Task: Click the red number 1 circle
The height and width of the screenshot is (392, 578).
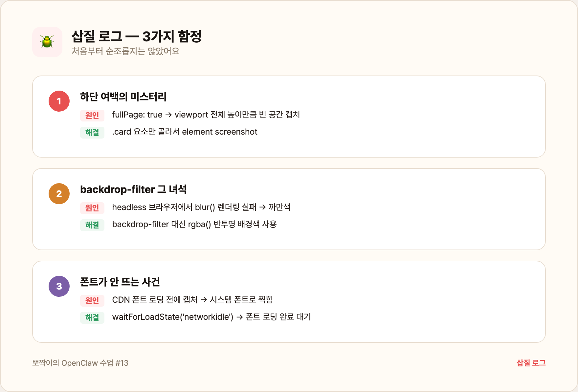Action: [59, 101]
